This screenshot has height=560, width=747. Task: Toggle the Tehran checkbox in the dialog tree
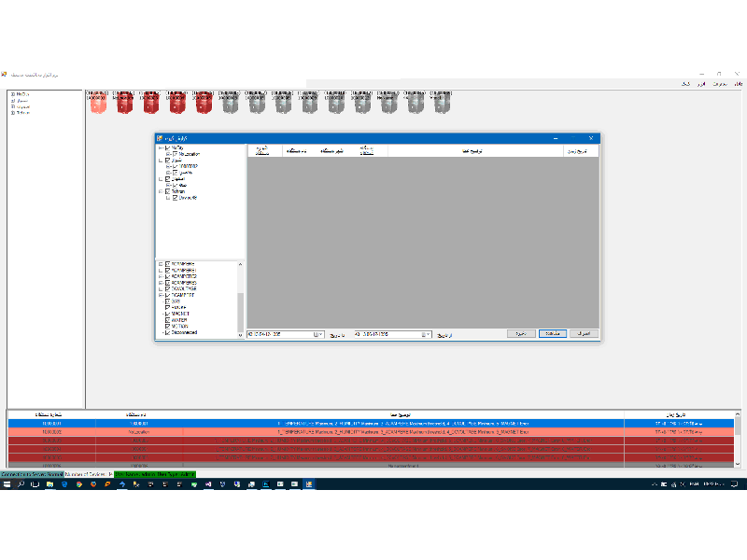[x=168, y=191]
